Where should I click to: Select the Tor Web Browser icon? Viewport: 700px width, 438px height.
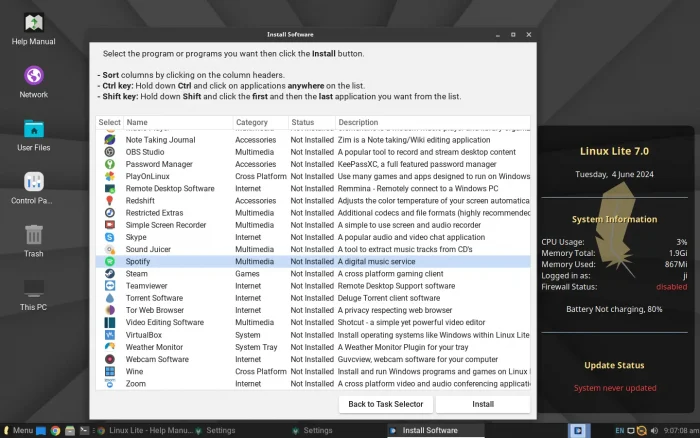pos(109,310)
